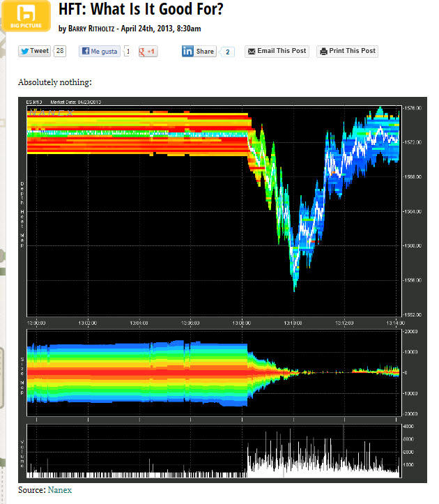Click the 13:08:00 time axis label

(242, 323)
